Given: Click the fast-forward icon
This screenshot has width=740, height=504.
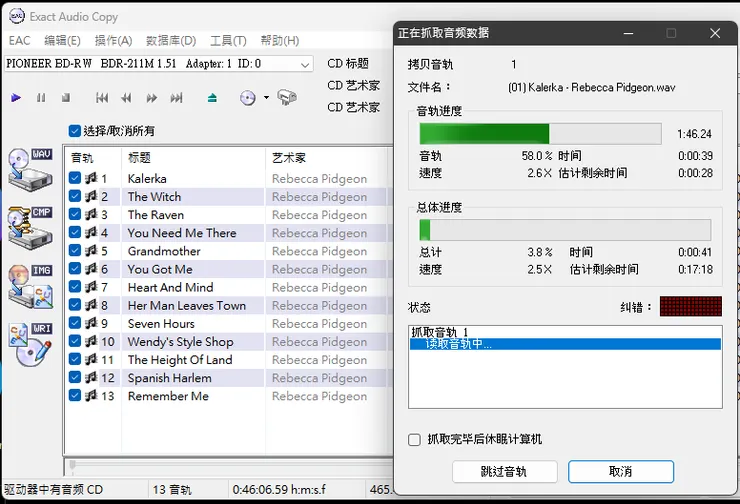Looking at the screenshot, I should coord(151,98).
